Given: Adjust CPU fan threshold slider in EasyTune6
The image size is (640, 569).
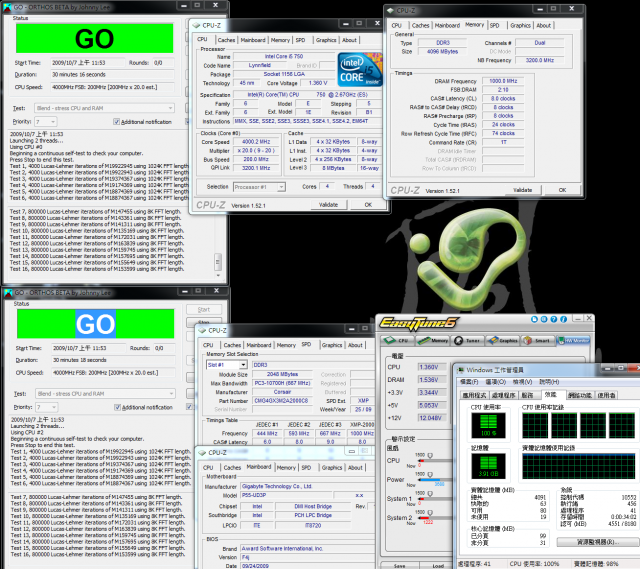Looking at the screenshot, I should [x=434, y=460].
